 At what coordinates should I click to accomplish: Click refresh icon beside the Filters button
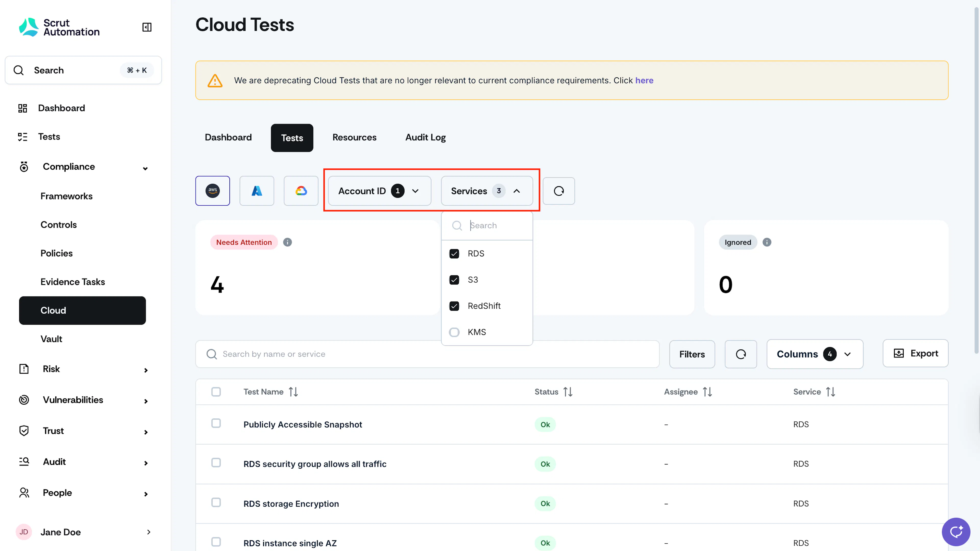tap(740, 354)
